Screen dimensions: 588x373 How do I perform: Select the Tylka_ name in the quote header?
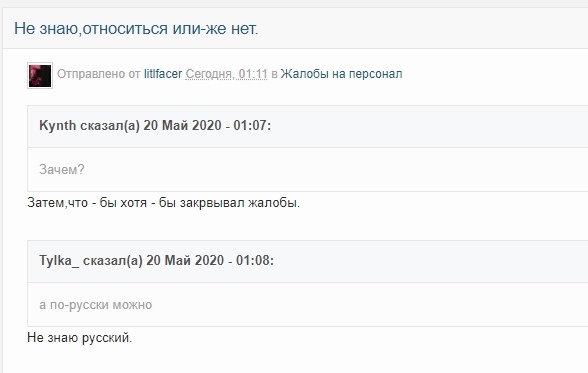[x=59, y=260]
